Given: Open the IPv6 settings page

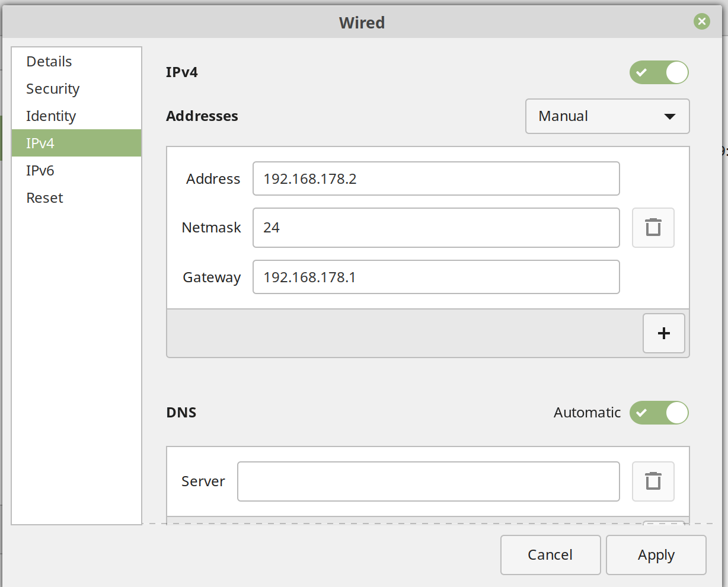Looking at the screenshot, I should [x=40, y=171].
